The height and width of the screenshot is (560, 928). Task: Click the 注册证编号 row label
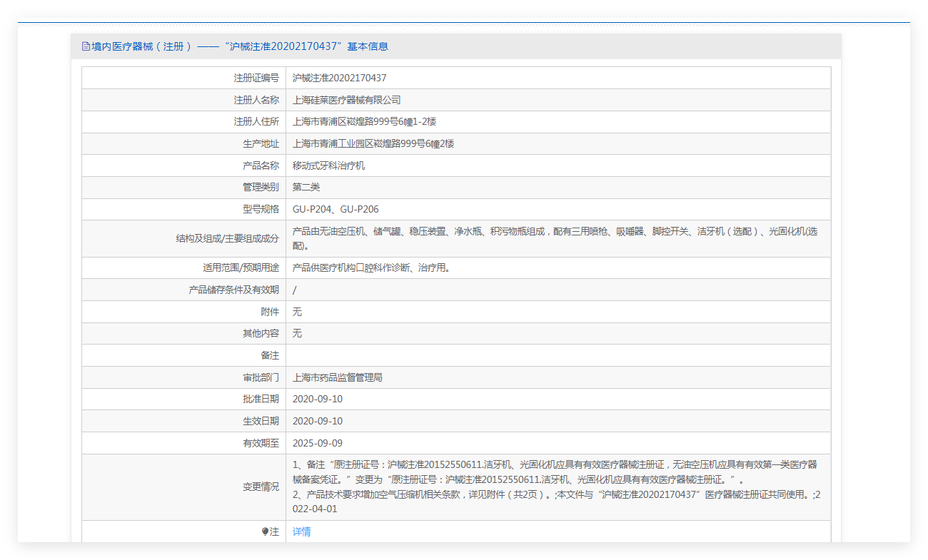tap(256, 78)
